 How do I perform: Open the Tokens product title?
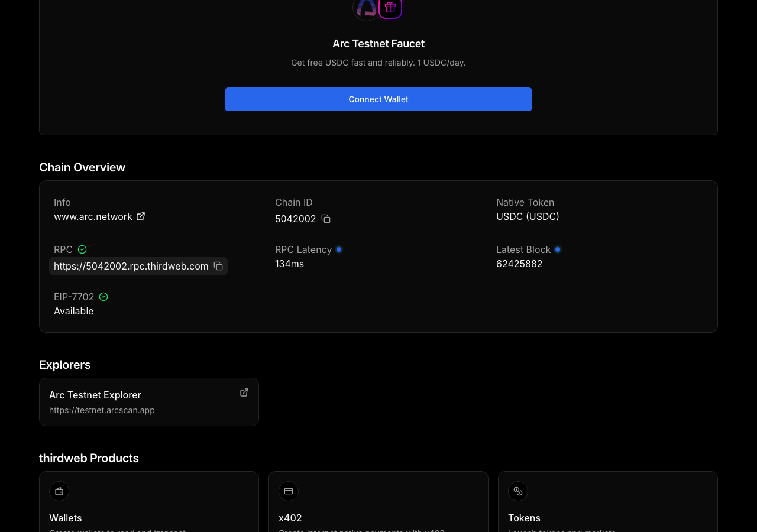pos(524,518)
